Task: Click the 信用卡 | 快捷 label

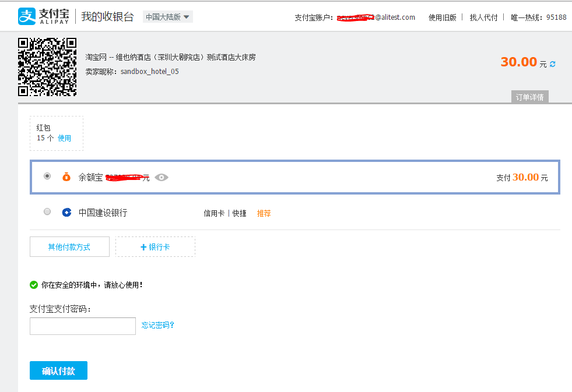Action: 225,213
